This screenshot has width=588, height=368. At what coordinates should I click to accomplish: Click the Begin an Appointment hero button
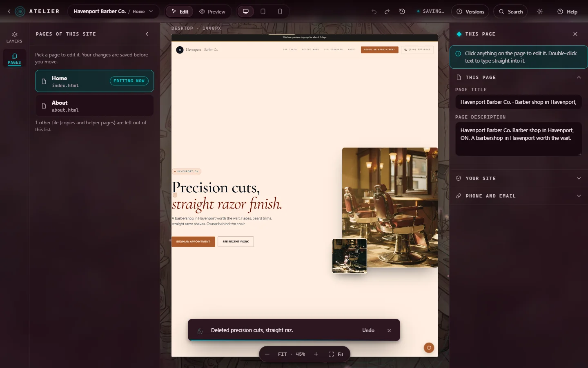193,242
